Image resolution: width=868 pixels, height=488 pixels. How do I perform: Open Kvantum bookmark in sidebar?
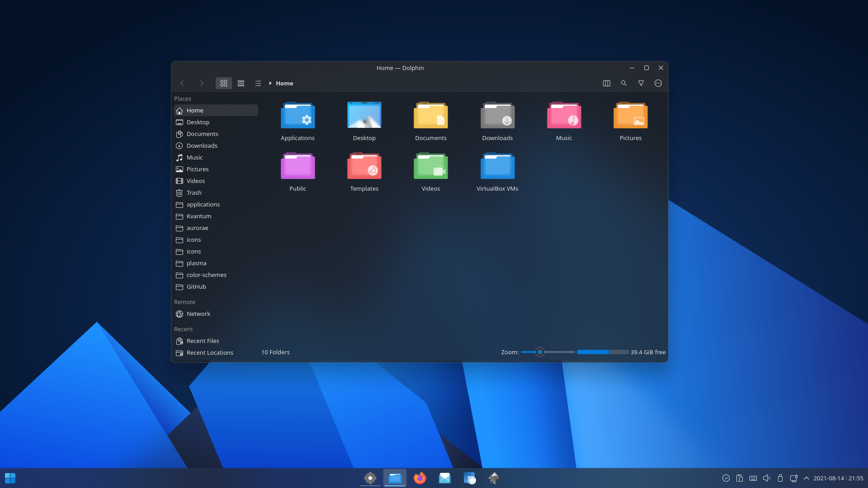(216, 216)
